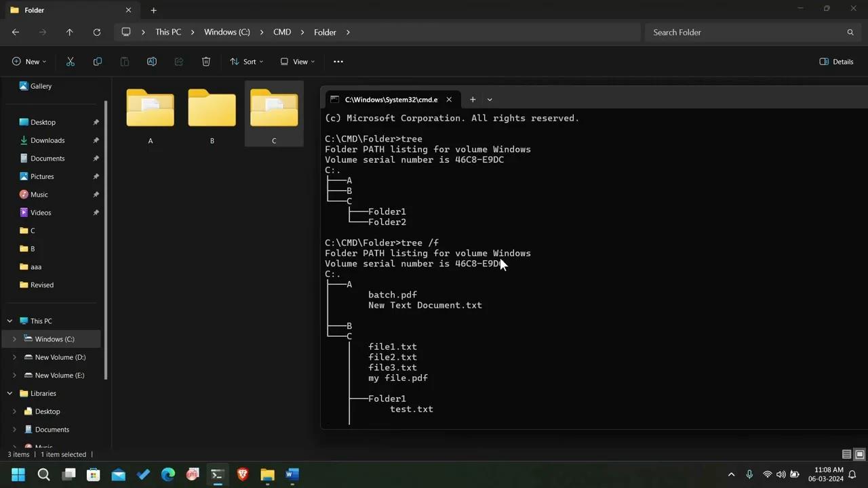This screenshot has width=868, height=488.
Task: Refresh the current folder view
Action: (97, 32)
